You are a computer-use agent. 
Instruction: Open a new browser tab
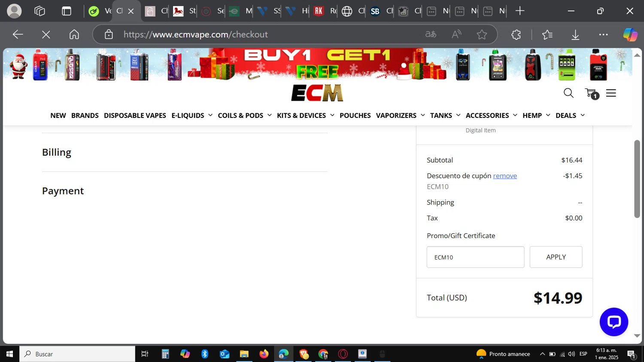pyautogui.click(x=519, y=11)
